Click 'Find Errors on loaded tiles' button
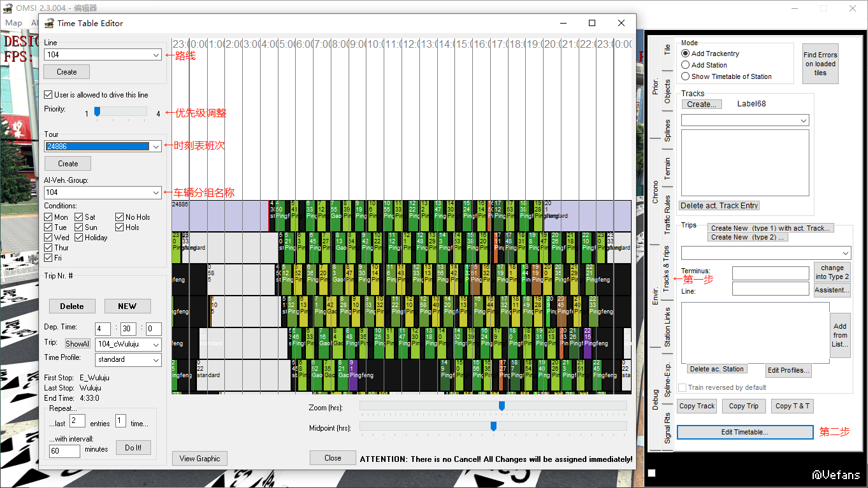Viewport: 868px width, 488px height. [820, 64]
